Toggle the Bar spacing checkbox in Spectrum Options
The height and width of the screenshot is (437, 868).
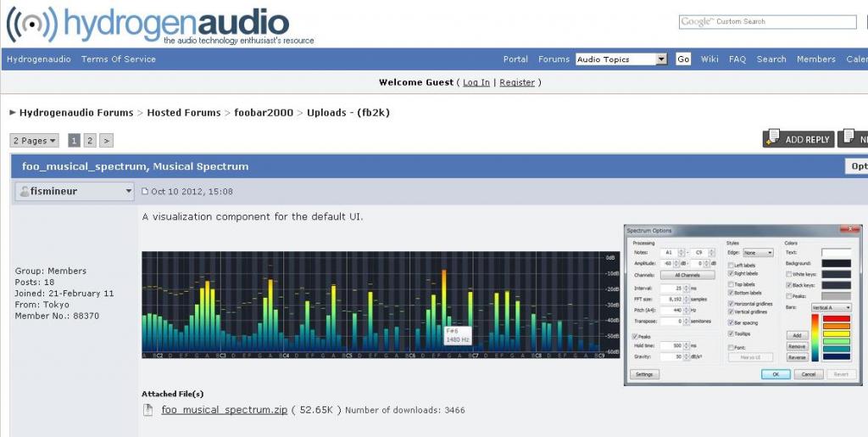731,322
